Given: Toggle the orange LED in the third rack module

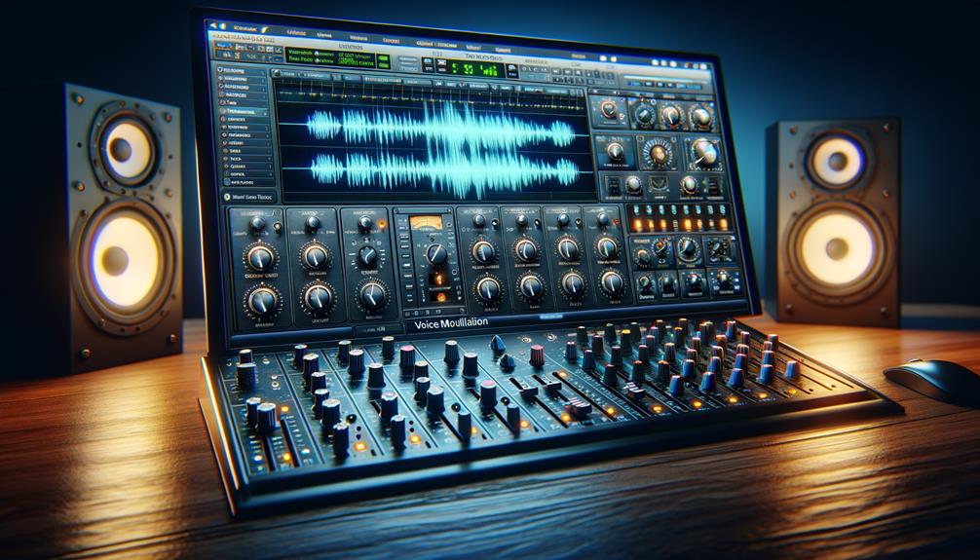Looking at the screenshot, I should (383, 224).
